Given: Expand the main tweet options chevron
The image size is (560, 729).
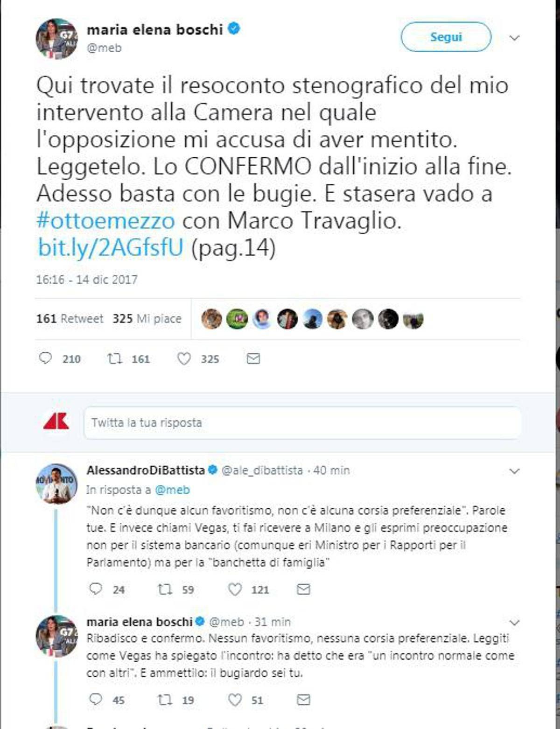Looking at the screenshot, I should click(x=514, y=38).
